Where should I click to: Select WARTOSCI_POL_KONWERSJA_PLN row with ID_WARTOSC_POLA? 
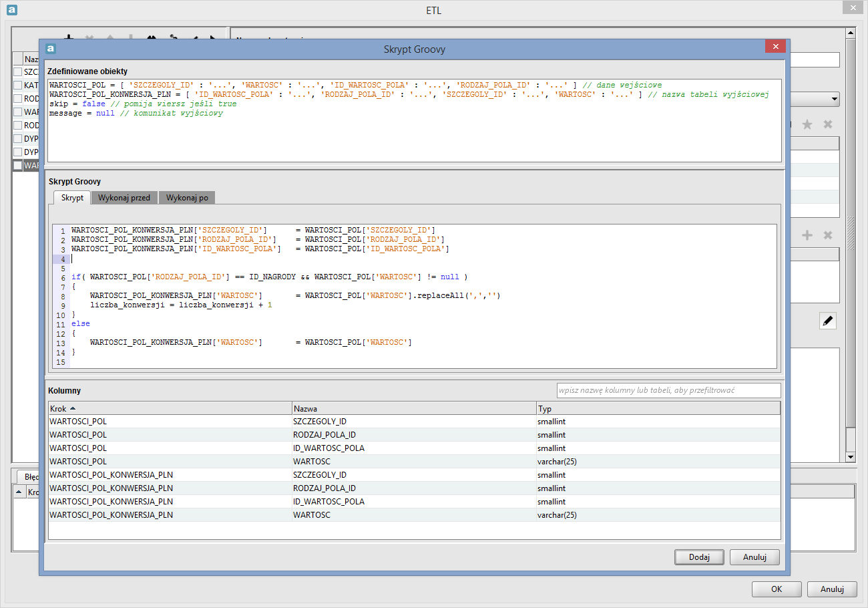(x=415, y=502)
